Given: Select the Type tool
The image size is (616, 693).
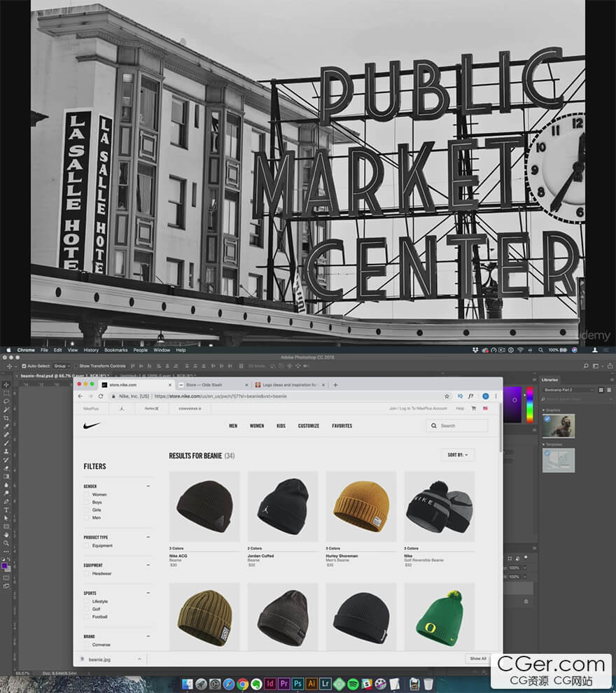Looking at the screenshot, I should [x=6, y=510].
